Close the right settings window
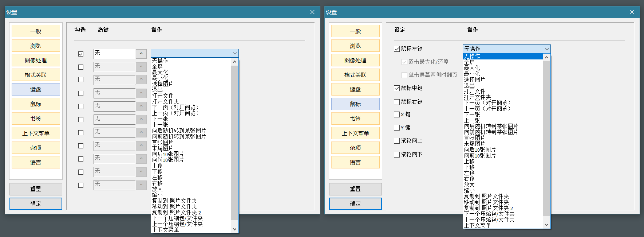 pos(632,12)
